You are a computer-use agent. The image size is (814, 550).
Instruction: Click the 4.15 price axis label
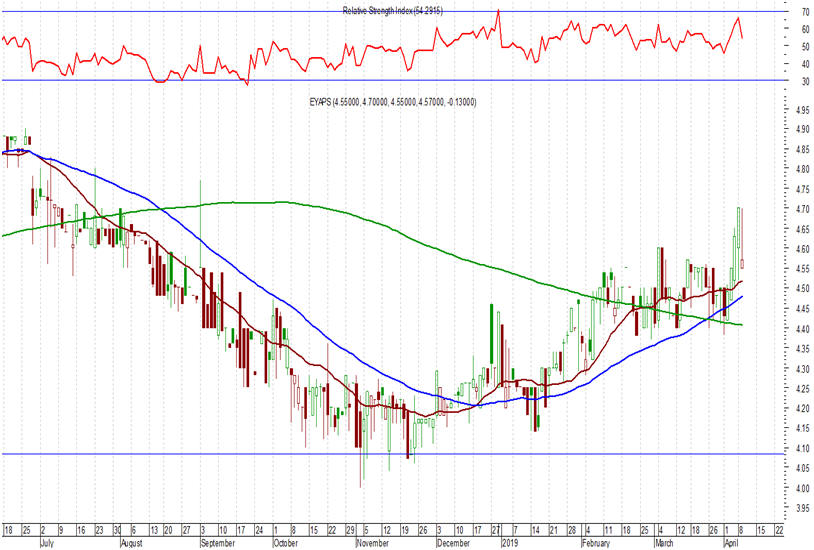pos(802,429)
